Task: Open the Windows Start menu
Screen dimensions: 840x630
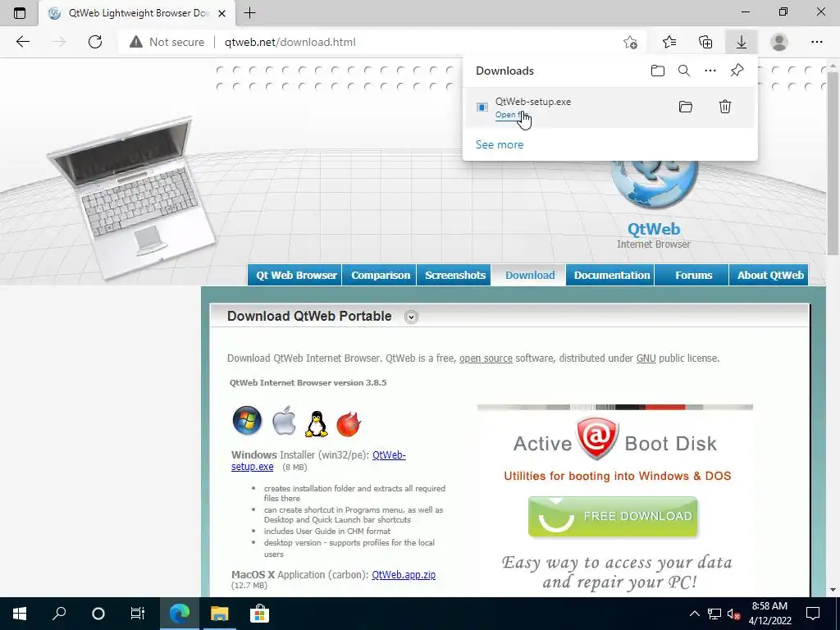Action: [20, 614]
